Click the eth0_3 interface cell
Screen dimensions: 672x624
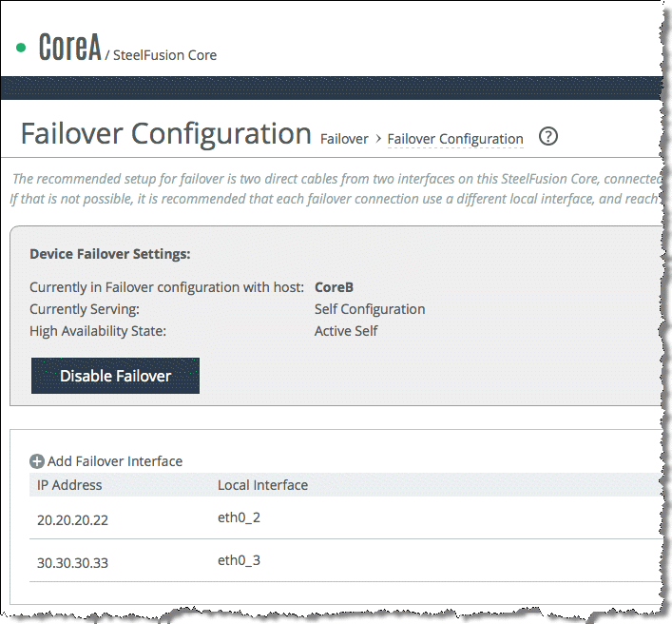[240, 560]
